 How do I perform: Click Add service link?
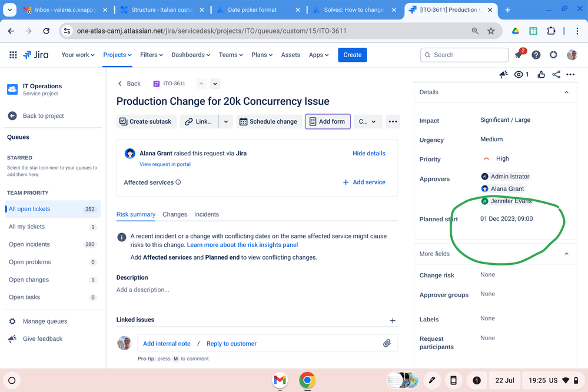(x=364, y=182)
